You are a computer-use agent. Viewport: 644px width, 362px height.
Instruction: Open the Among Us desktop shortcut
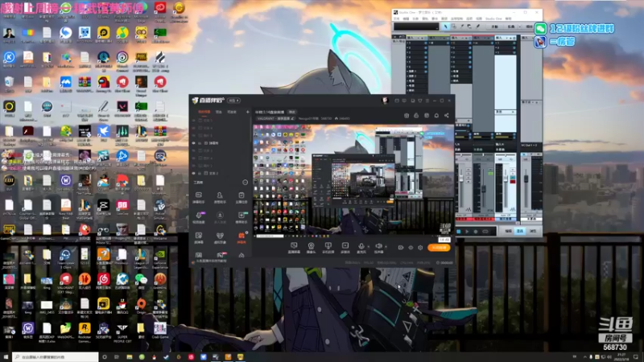(104, 84)
